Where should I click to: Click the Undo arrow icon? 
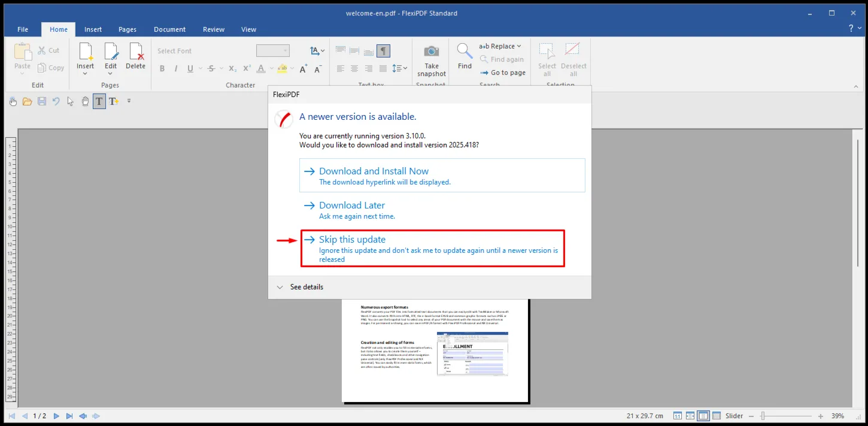pyautogui.click(x=56, y=101)
